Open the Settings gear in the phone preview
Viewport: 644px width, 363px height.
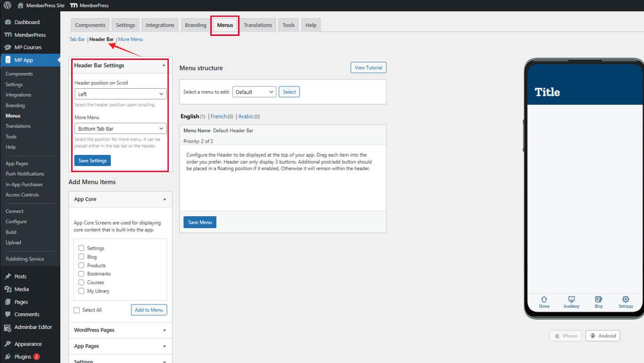pos(626,299)
